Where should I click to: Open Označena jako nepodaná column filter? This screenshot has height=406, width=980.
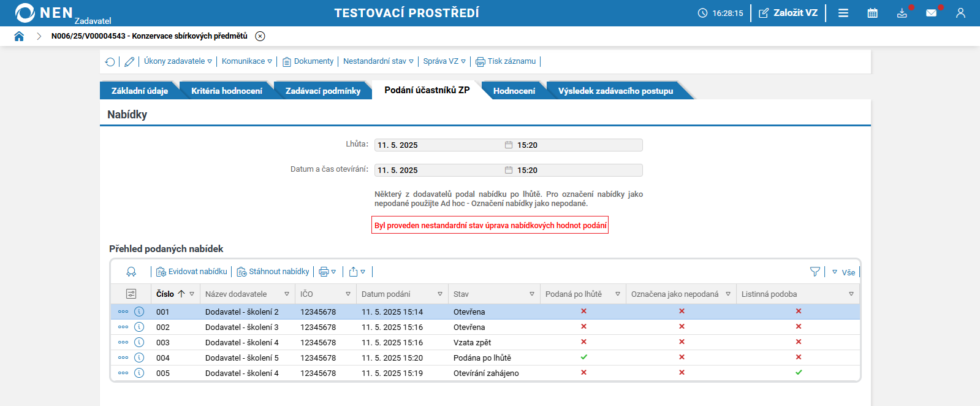click(728, 294)
